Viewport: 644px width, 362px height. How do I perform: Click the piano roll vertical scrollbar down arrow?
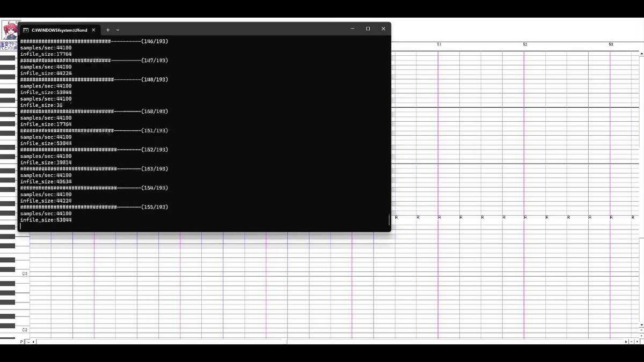pyautogui.click(x=641, y=325)
